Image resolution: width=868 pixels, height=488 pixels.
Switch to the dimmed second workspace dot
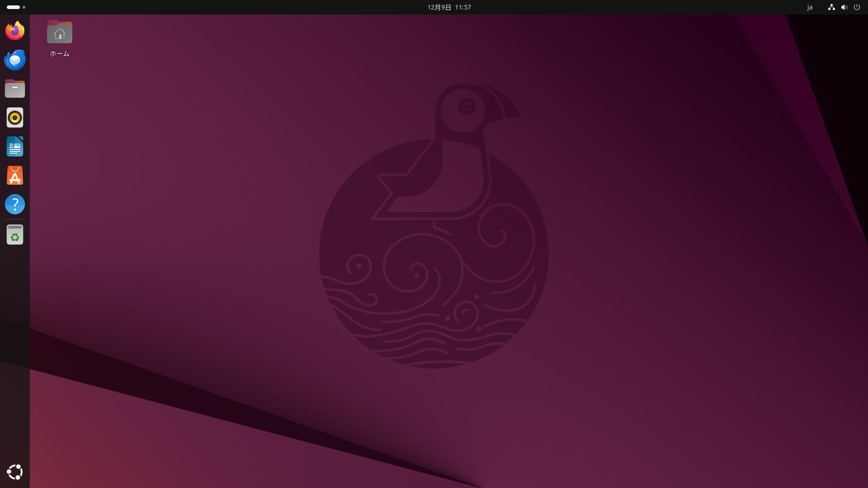pyautogui.click(x=24, y=7)
